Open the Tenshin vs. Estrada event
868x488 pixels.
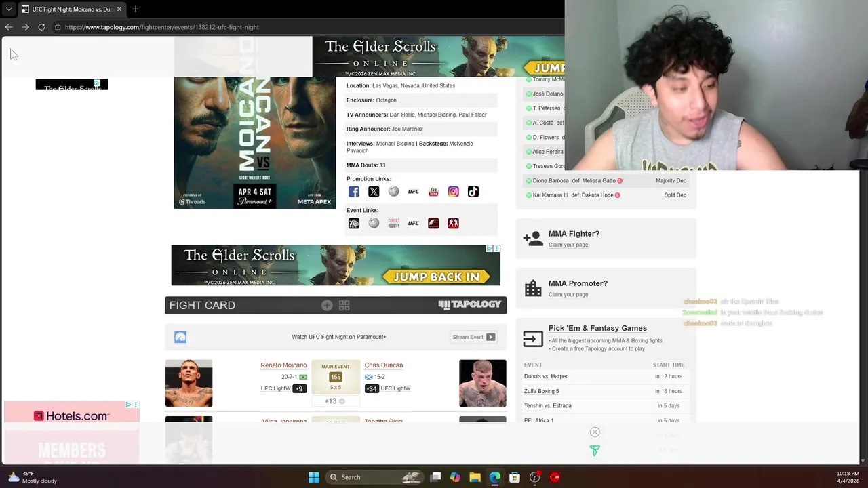[x=548, y=405]
